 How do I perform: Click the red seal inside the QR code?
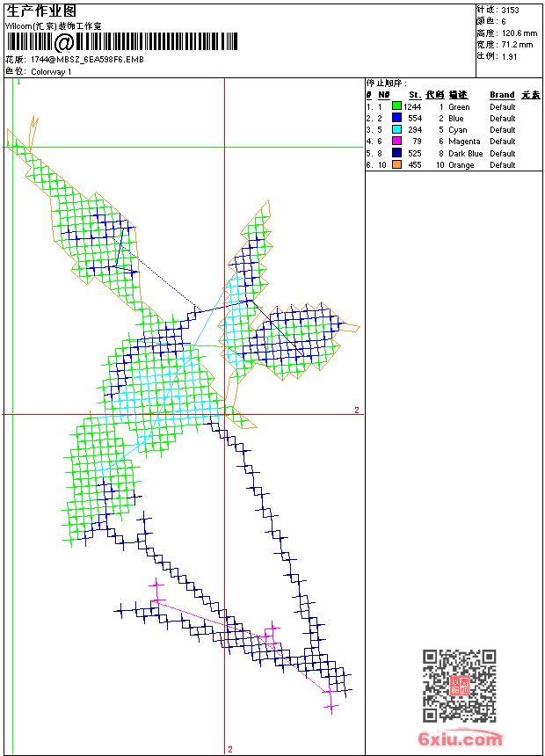click(459, 687)
